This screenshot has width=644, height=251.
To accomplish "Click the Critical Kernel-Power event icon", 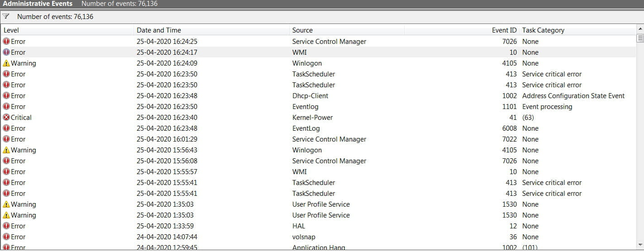I will [6, 118].
